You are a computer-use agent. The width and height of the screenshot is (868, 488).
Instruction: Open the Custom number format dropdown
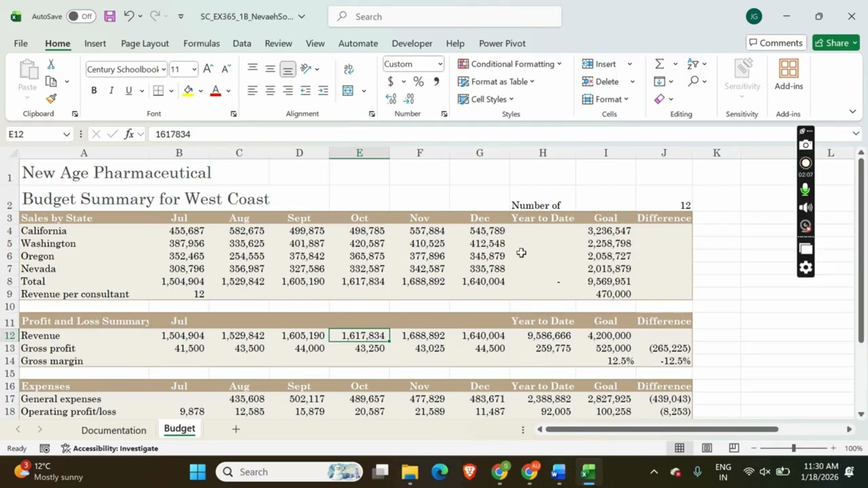[x=439, y=64]
